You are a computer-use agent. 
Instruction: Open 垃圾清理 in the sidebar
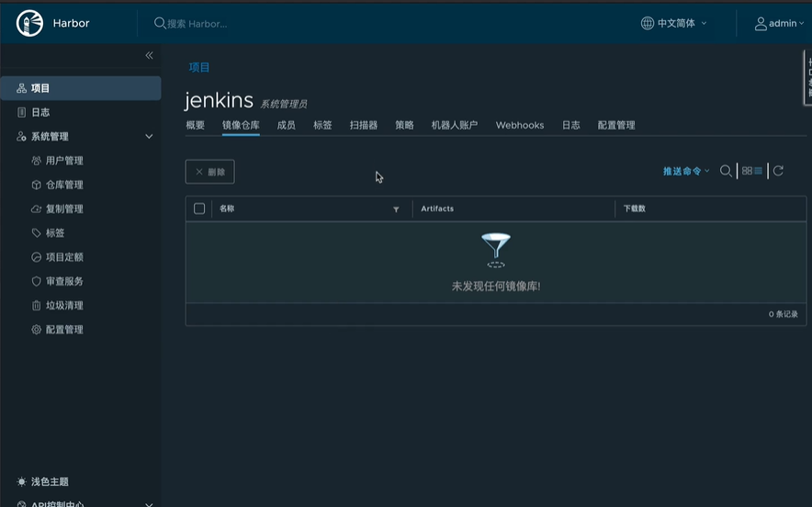64,306
